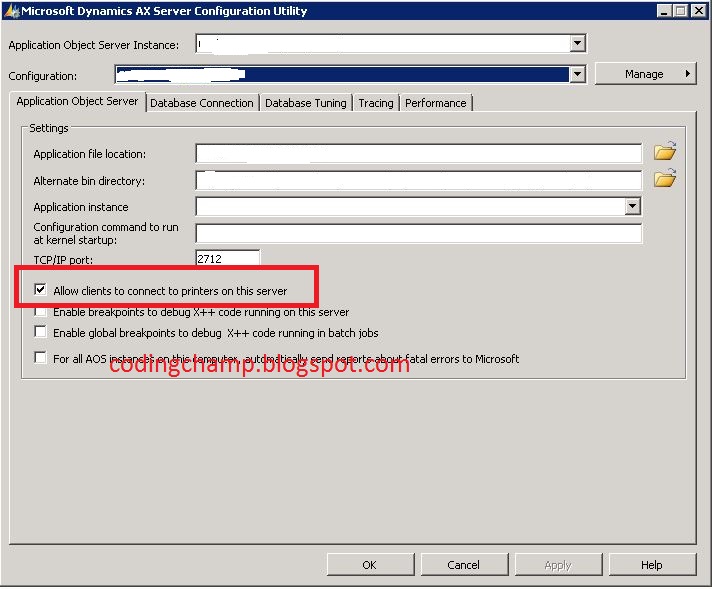This screenshot has width=712, height=589.
Task: Click the Cancel button
Action: (x=464, y=565)
